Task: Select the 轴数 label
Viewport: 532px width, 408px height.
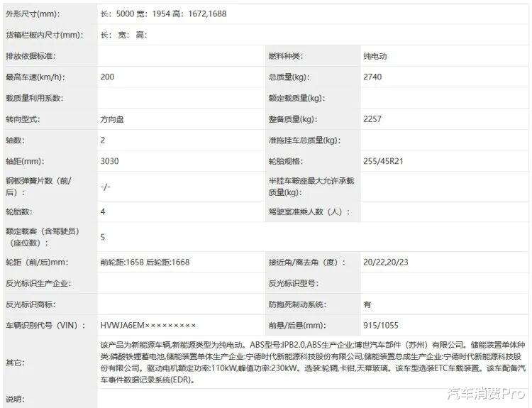Action: [x=15, y=140]
